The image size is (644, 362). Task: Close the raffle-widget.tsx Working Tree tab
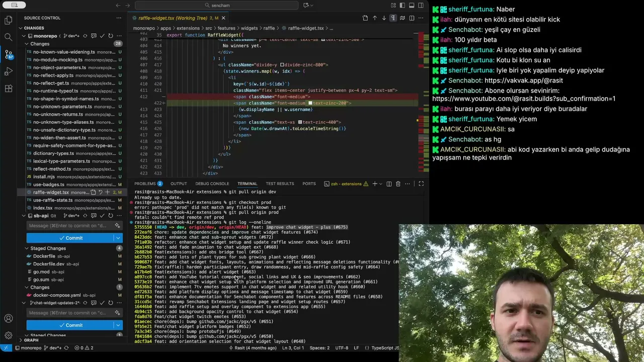coord(223,18)
